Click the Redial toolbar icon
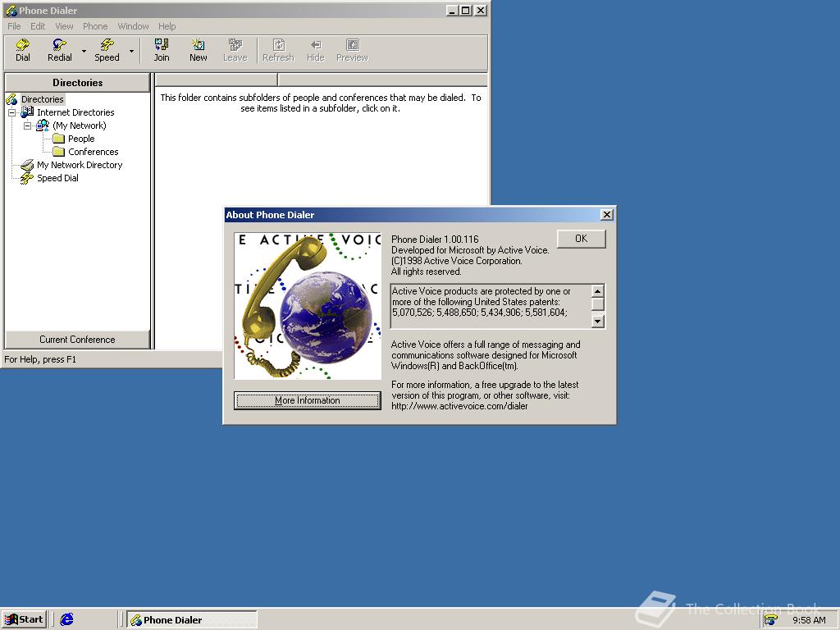The height and width of the screenshot is (630, 840). tap(59, 50)
